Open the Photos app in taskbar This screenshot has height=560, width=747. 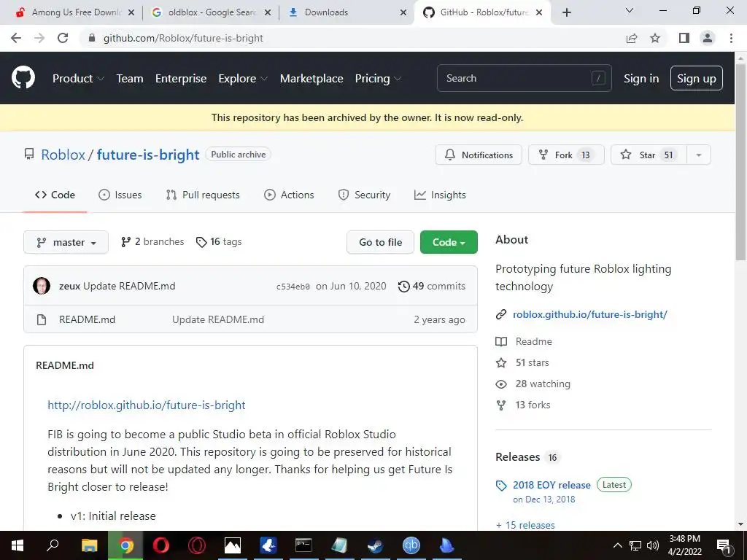tap(233, 545)
